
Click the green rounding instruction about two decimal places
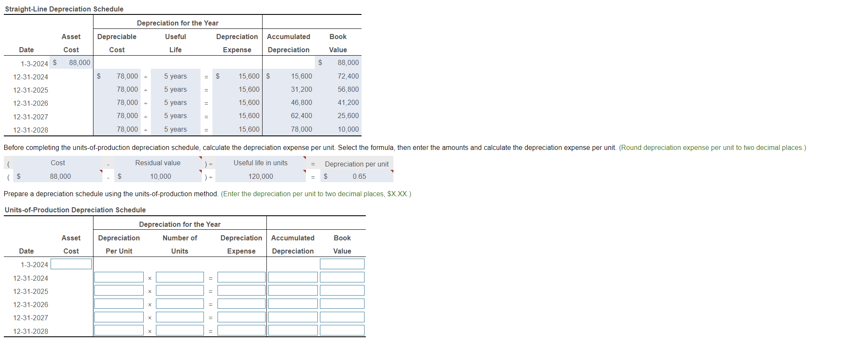tap(712, 147)
